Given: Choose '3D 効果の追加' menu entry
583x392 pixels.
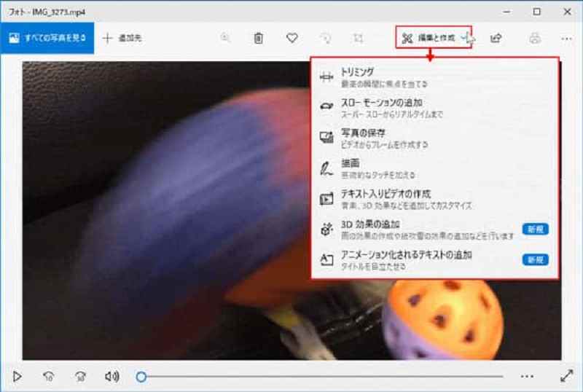Looking at the screenshot, I should pyautogui.click(x=434, y=230).
